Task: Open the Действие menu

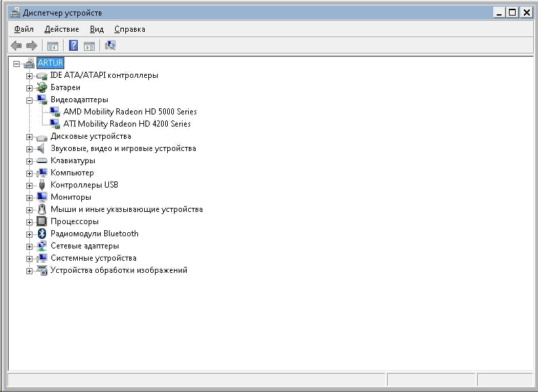Action: pos(62,29)
